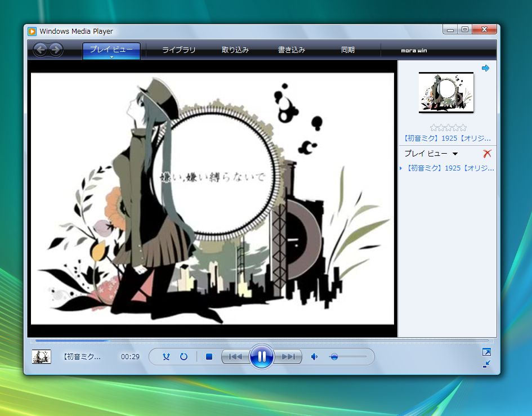Viewport: 532px width, 416px height.
Task: Go to the previous track
Action: (x=236, y=357)
